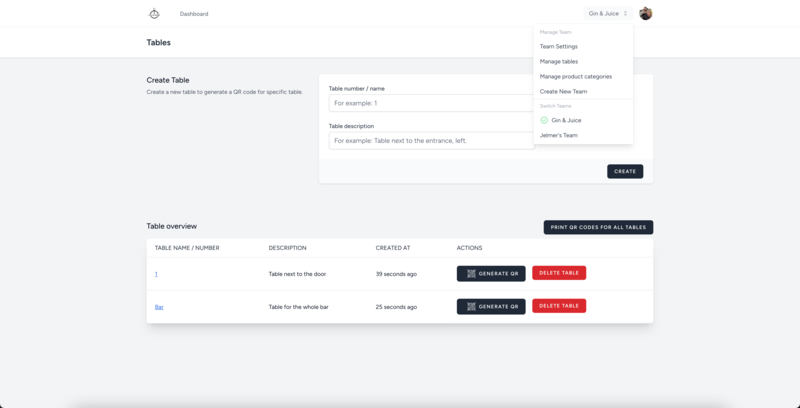Image resolution: width=800 pixels, height=408 pixels.
Task: Select Manage tables menu entry
Action: pos(558,61)
